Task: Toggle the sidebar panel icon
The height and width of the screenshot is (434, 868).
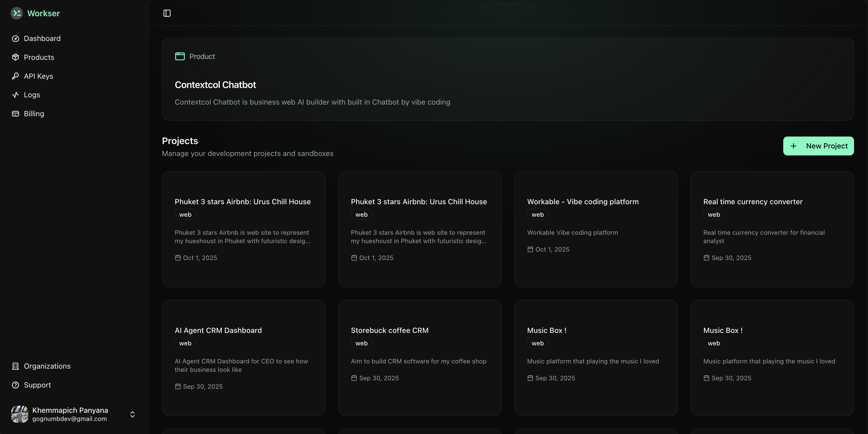Action: [x=167, y=13]
